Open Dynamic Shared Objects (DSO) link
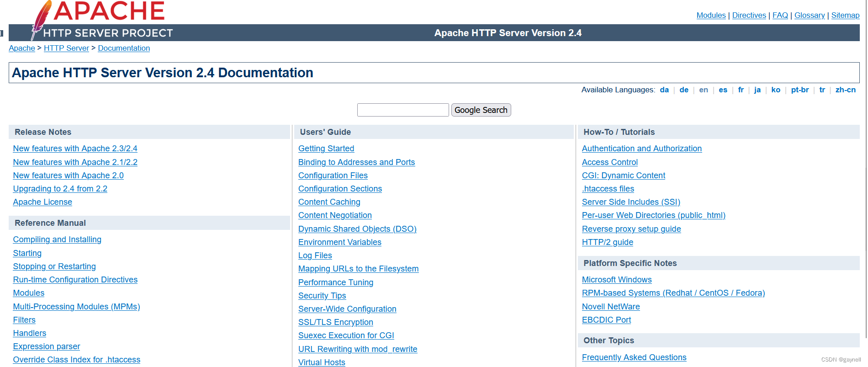This screenshot has width=868, height=367. point(357,229)
